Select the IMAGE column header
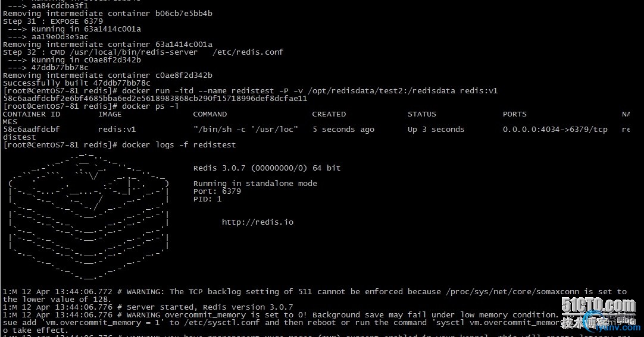 110,114
